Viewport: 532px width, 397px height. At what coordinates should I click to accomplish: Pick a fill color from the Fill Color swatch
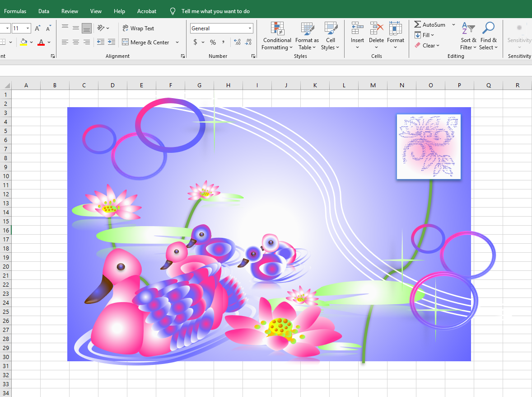23,42
